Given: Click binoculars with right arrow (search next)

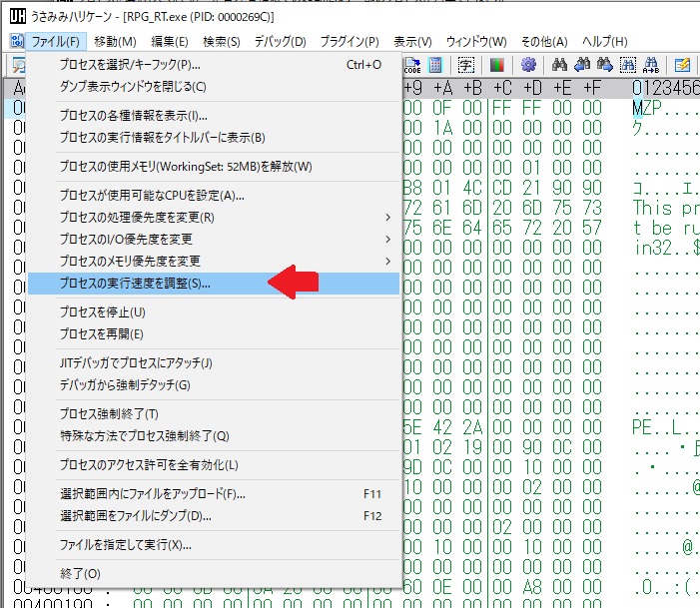Looking at the screenshot, I should pos(605,65).
